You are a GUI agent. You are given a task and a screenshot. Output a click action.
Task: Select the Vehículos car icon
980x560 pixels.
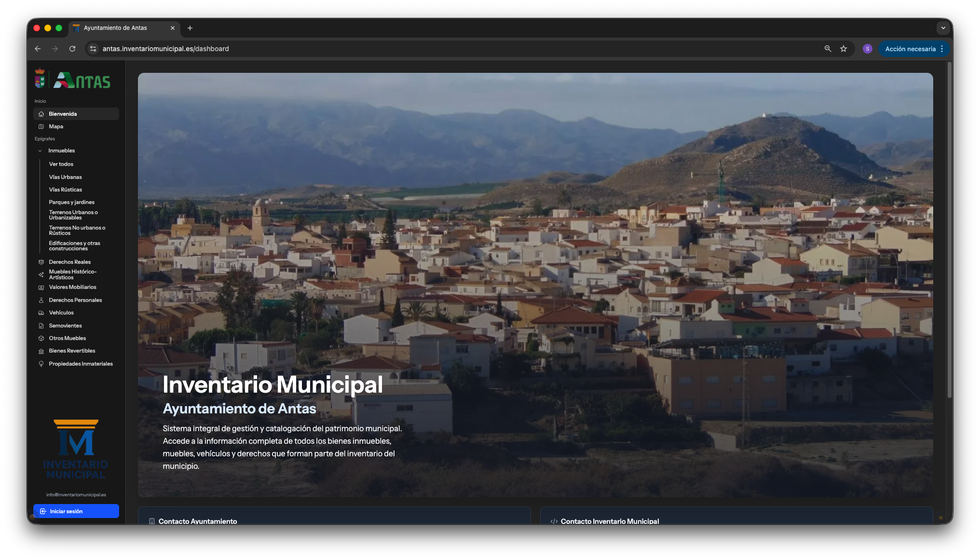coord(42,313)
